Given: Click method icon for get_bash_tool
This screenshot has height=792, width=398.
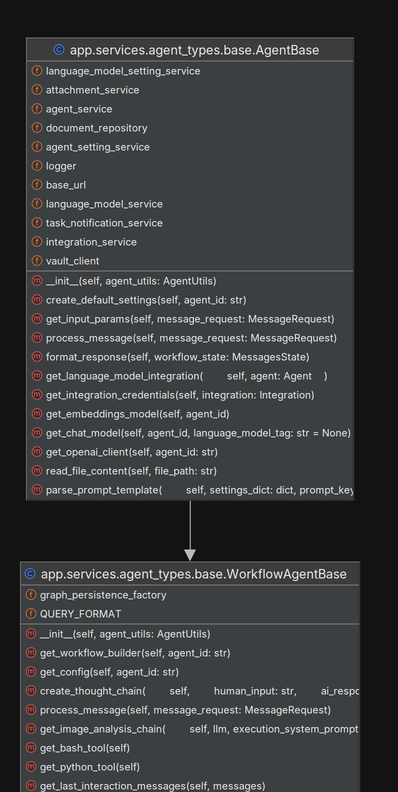Looking at the screenshot, I should coord(31,748).
